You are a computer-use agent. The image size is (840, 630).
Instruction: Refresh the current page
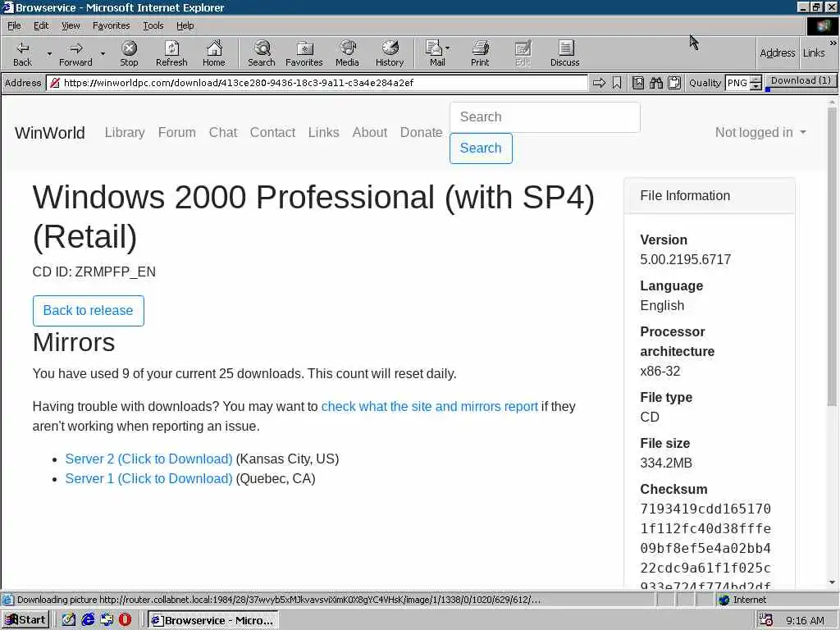[x=171, y=53]
